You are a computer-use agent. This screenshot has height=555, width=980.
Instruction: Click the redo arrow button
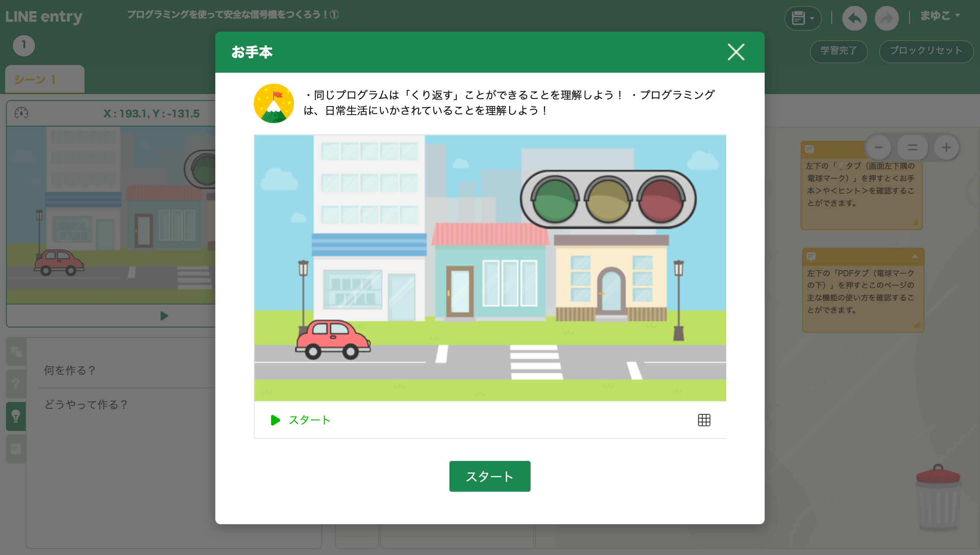[887, 18]
